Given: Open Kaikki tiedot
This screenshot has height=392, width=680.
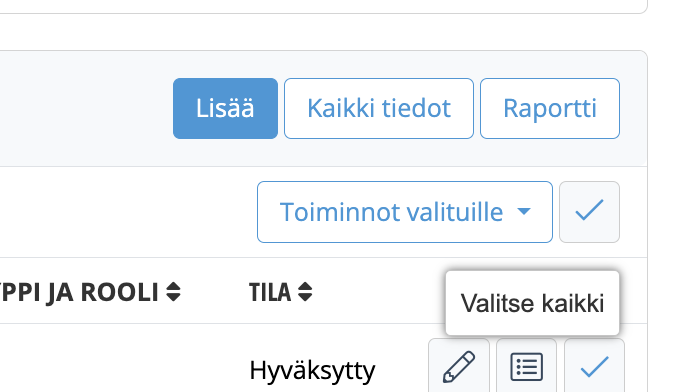Looking at the screenshot, I should [x=379, y=108].
